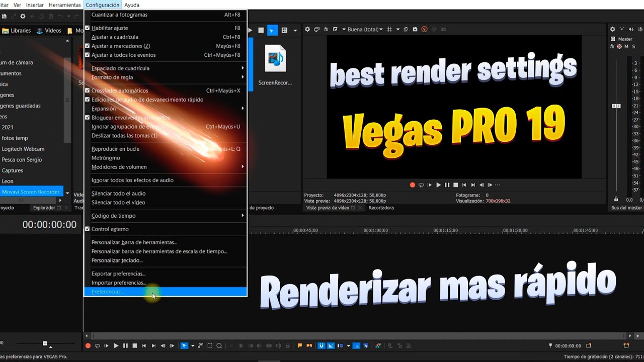Select Preferencias... menu entry
The height and width of the screenshot is (362, 644).
click(x=166, y=292)
